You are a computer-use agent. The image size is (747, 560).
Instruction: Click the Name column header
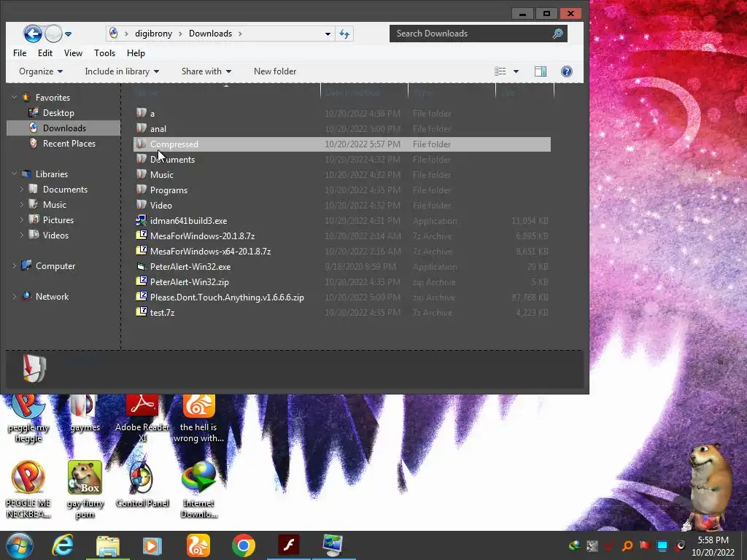pyautogui.click(x=226, y=93)
